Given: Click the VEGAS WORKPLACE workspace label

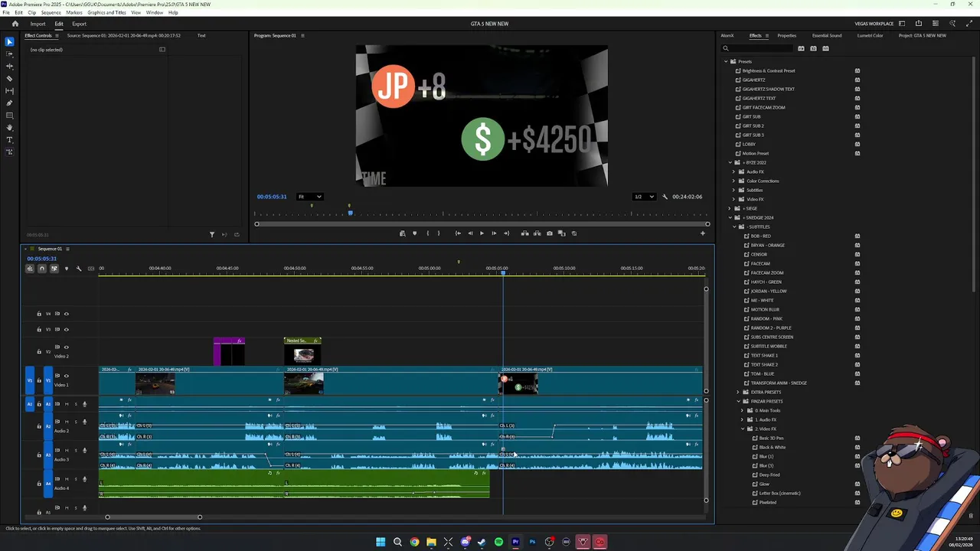Looking at the screenshot, I should pyautogui.click(x=874, y=24).
